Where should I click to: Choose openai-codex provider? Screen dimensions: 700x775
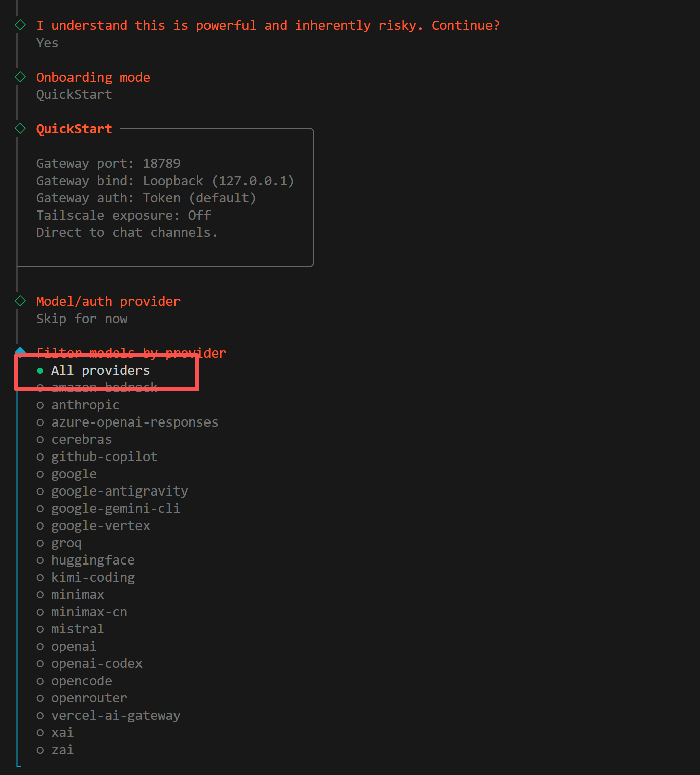(89, 664)
